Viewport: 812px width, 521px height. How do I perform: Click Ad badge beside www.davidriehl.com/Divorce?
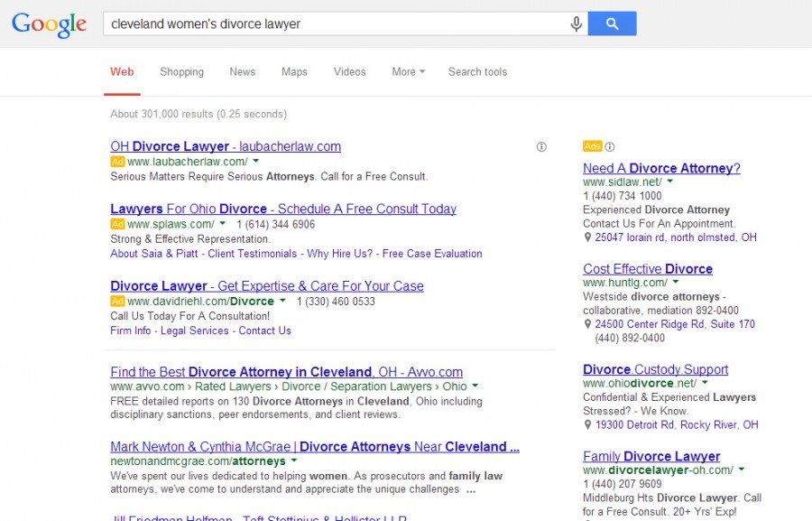tap(117, 302)
